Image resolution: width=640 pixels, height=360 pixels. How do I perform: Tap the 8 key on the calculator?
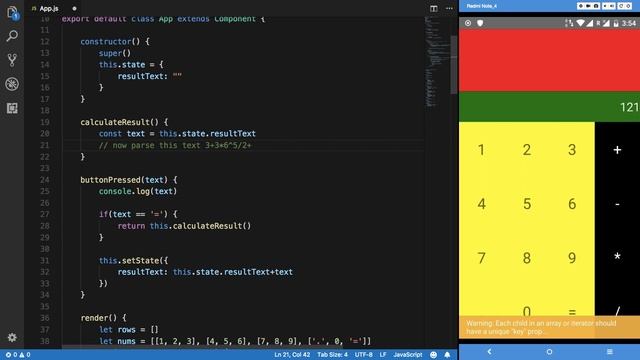tap(527, 258)
